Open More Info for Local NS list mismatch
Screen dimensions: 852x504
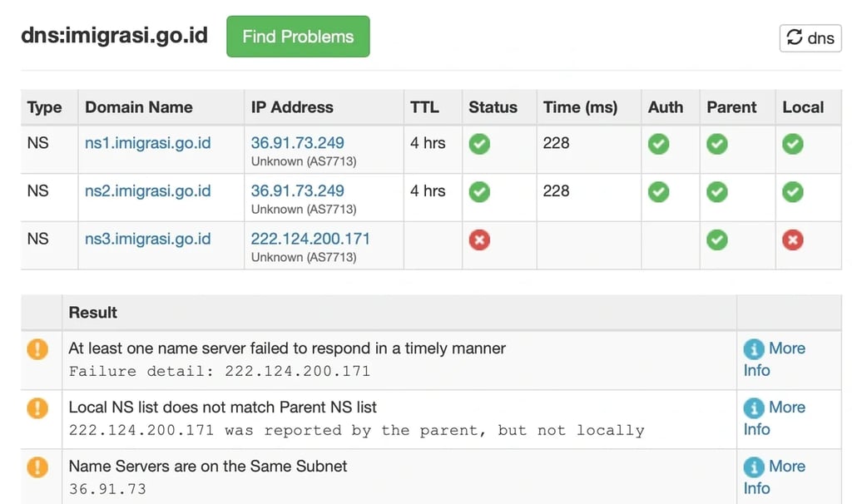[775, 418]
